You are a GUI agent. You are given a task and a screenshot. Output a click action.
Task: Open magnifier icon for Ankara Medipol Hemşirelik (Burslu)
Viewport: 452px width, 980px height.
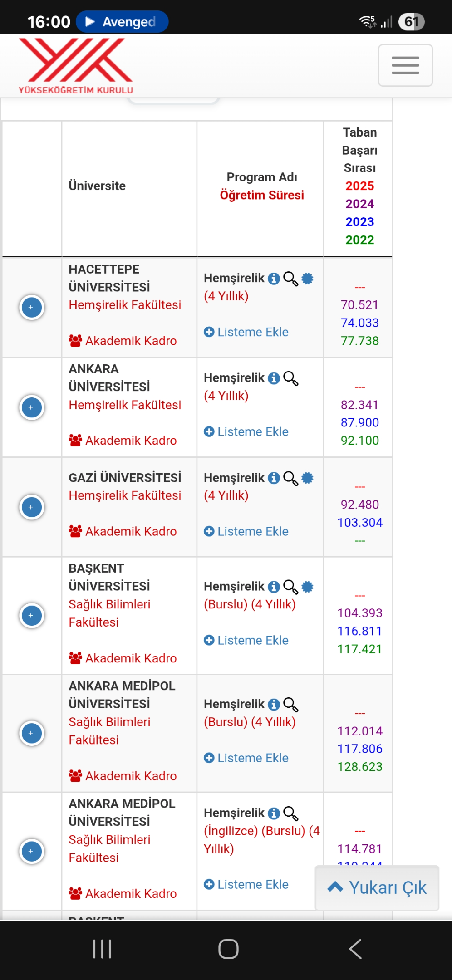(291, 705)
